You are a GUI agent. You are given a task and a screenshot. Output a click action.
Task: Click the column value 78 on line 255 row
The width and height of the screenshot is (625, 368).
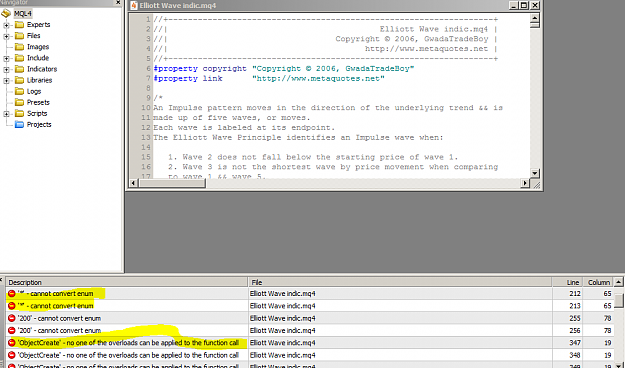pyautogui.click(x=607, y=318)
